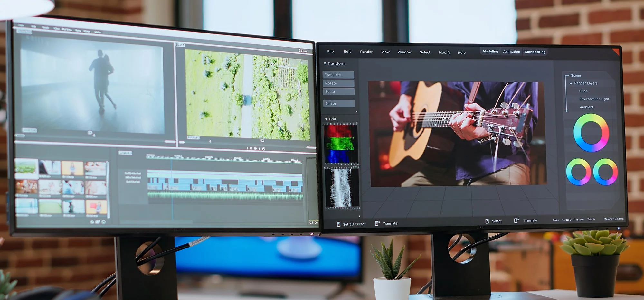Viewport: 644px width, 300px height.
Task: Click the bottom-left small color wheel
Action: (578, 172)
